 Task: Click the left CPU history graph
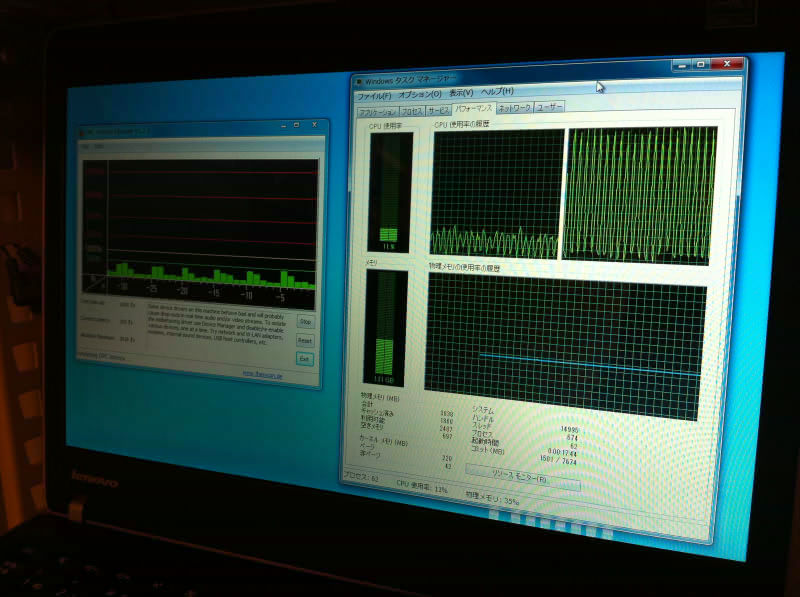[496, 193]
